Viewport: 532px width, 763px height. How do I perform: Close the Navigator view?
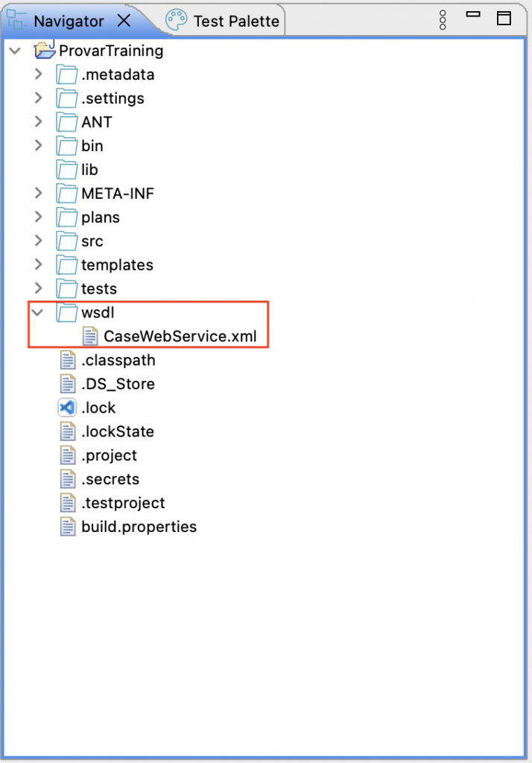coord(123,19)
